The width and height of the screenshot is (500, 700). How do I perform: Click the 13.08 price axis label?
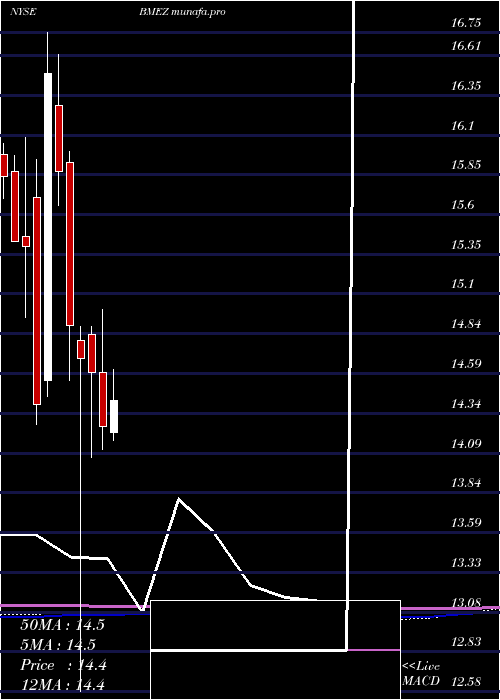[x=466, y=603]
